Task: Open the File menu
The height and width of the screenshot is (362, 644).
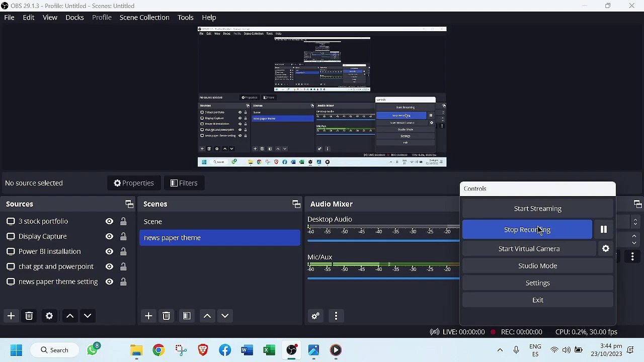Action: (x=9, y=17)
